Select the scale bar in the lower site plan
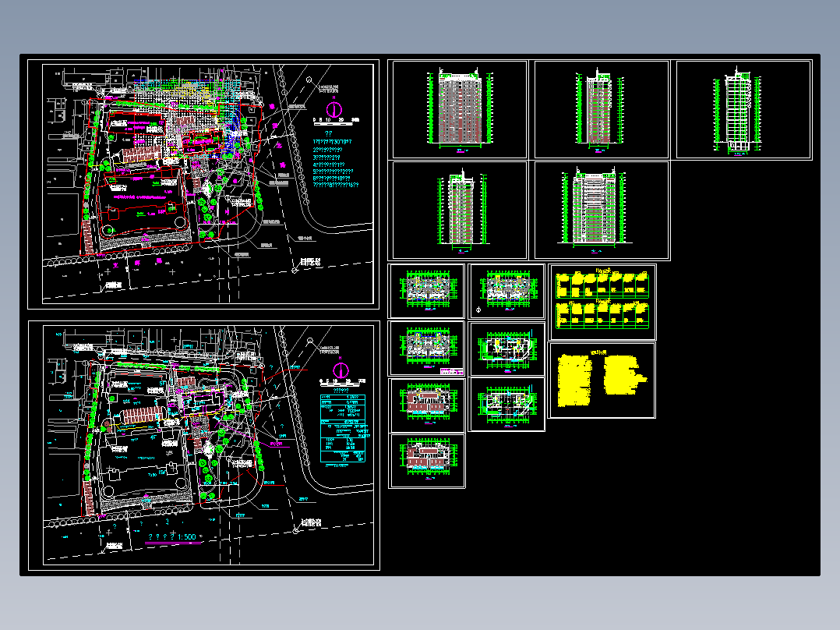The height and width of the screenshot is (630, 840). pyautogui.click(x=342, y=382)
